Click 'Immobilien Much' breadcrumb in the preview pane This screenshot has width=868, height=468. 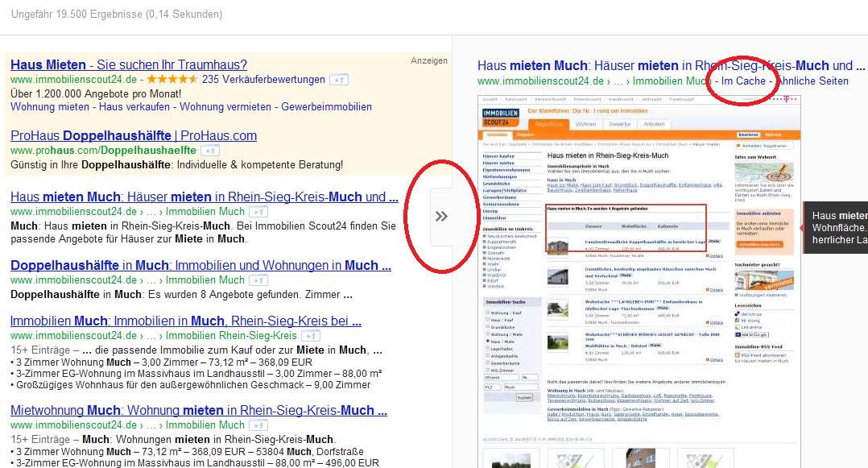click(x=672, y=81)
